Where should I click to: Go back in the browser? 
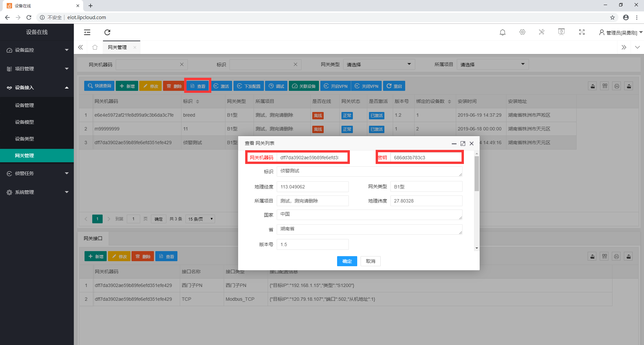coord(7,17)
